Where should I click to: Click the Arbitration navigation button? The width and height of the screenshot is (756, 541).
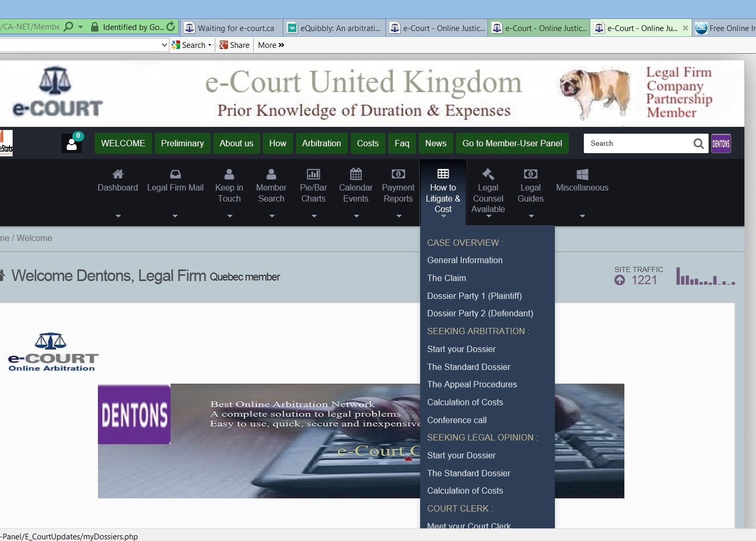click(x=321, y=143)
